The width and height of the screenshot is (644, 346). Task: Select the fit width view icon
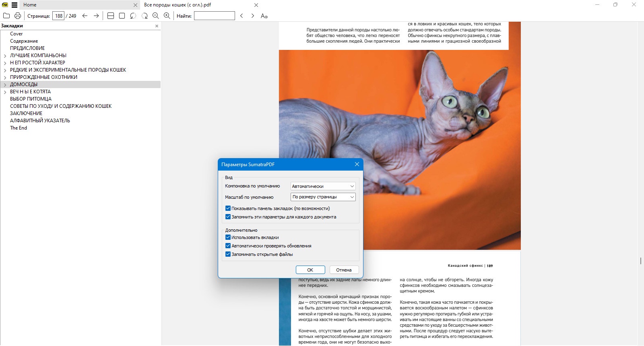click(111, 16)
